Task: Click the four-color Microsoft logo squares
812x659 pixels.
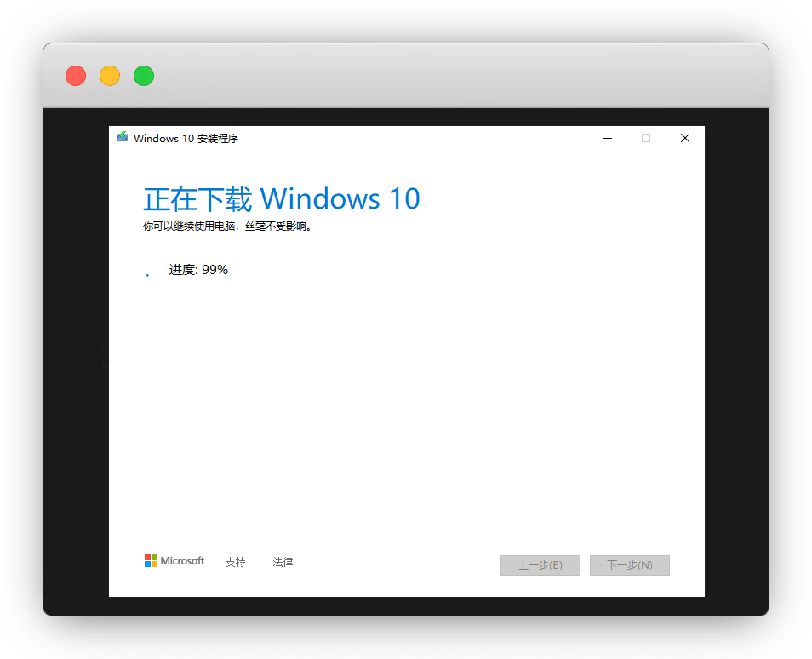Action: [x=151, y=561]
